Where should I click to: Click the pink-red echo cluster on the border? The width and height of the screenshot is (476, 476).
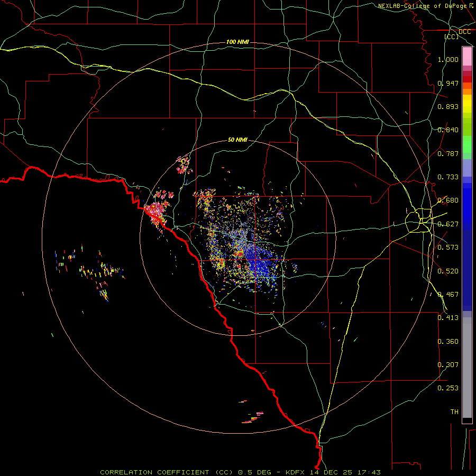155,212
